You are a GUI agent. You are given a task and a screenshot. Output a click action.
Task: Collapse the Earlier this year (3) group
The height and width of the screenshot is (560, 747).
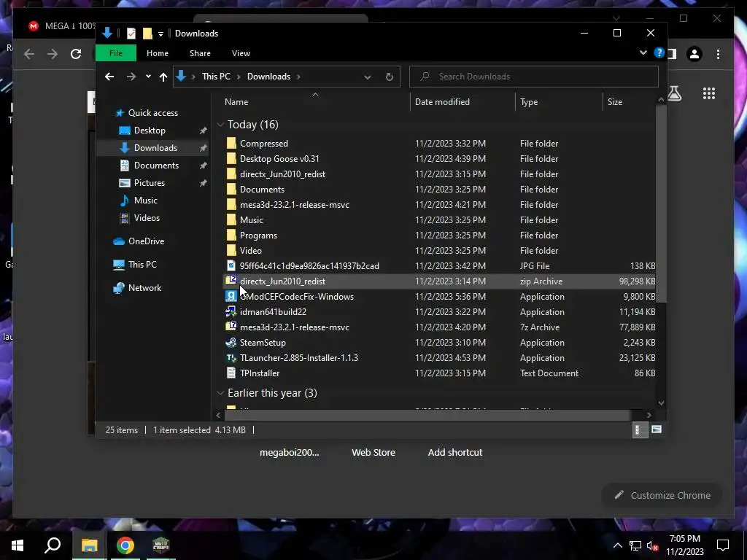(220, 393)
